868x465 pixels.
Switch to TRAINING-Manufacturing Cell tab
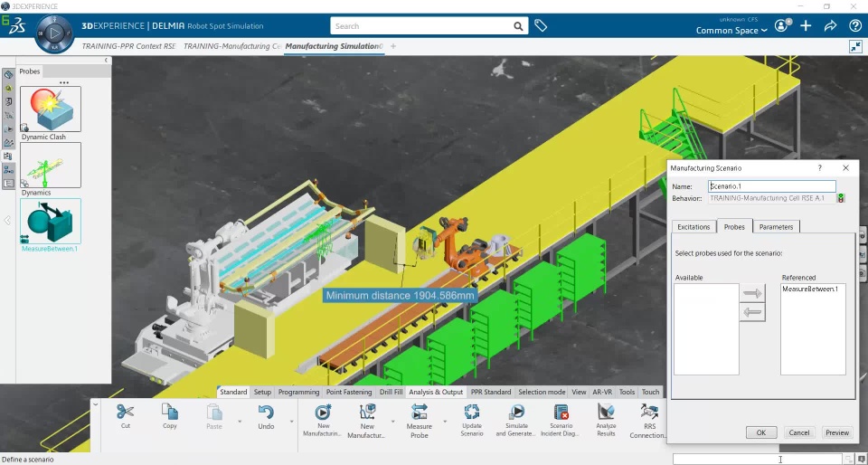[233, 46]
